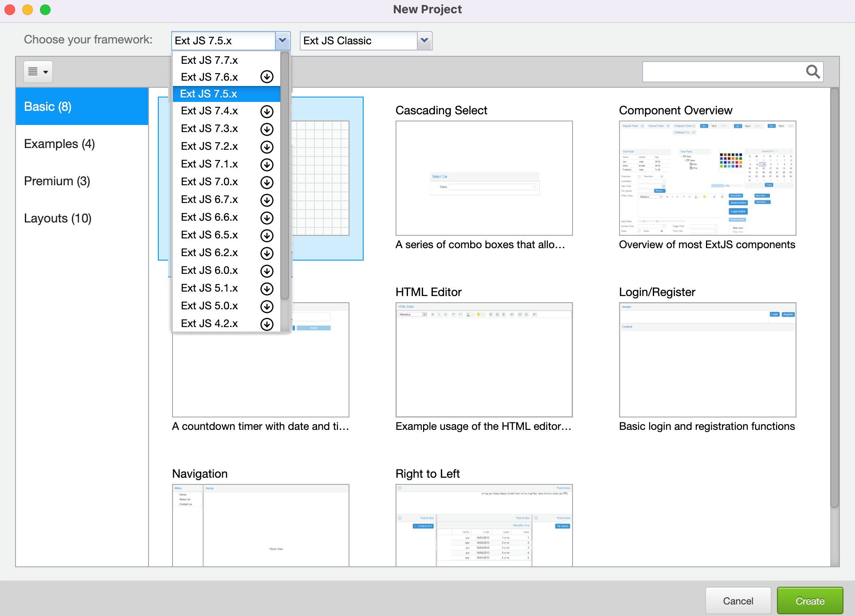Select the Right to Left template thumbnail

[484, 525]
